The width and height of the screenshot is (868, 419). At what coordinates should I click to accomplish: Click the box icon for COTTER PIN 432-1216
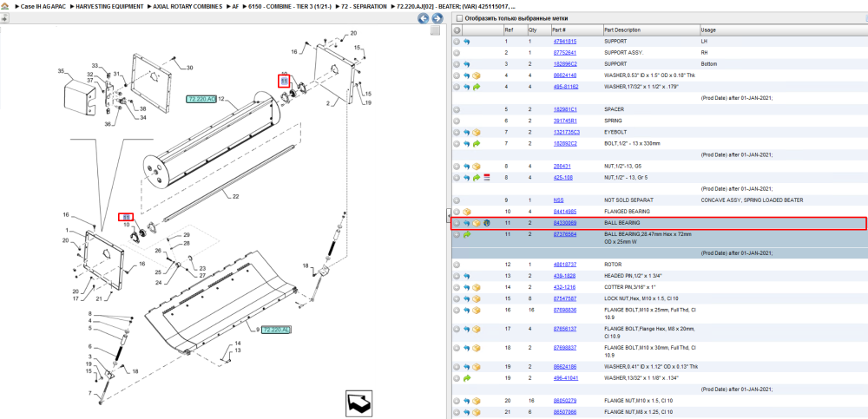click(477, 287)
